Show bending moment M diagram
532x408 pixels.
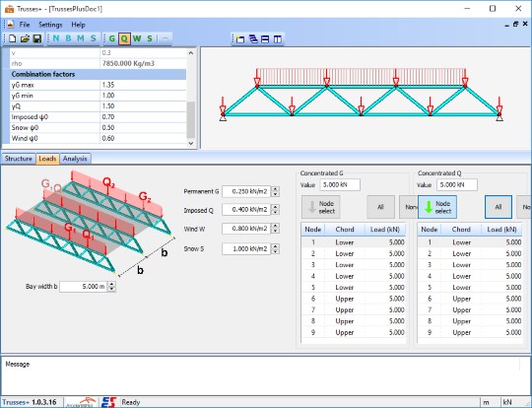(81, 38)
